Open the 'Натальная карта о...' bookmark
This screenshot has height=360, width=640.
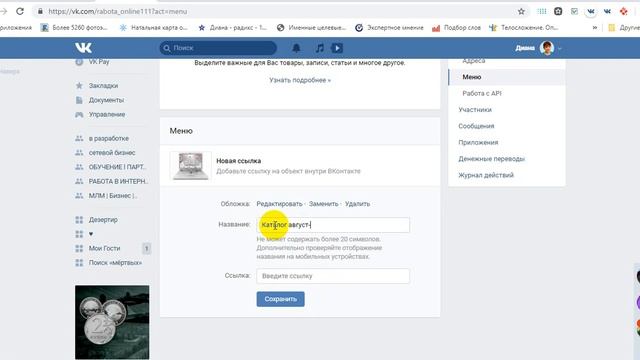[154, 28]
